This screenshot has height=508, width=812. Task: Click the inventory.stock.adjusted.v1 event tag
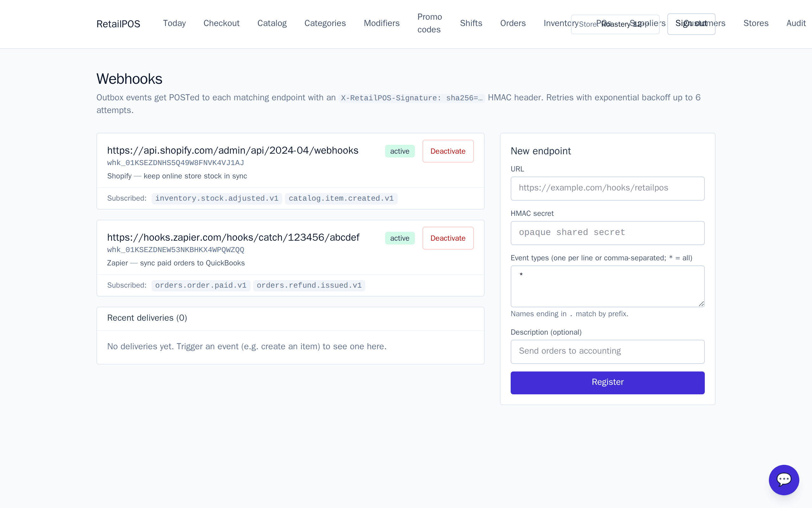(x=217, y=198)
